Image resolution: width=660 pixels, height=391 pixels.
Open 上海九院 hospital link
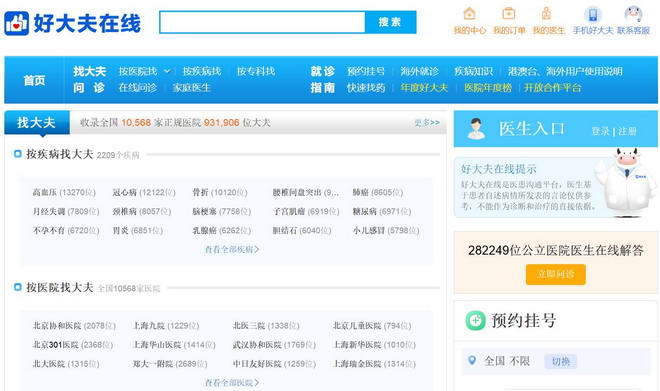[x=149, y=325]
